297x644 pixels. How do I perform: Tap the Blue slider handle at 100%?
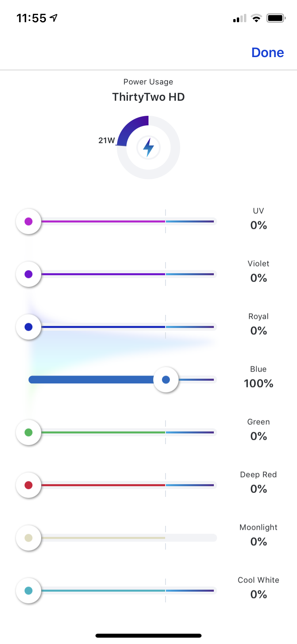click(166, 379)
